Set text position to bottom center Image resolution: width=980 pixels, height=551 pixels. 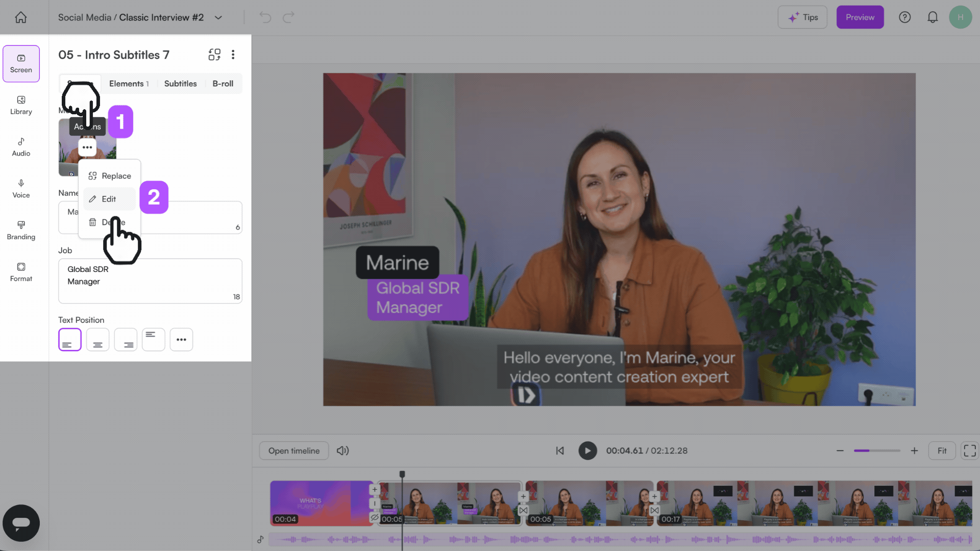97,339
